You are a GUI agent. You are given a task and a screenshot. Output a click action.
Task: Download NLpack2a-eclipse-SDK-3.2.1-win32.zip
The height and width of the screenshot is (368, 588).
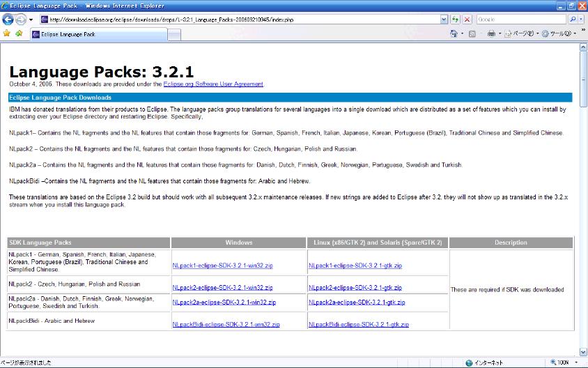point(224,302)
